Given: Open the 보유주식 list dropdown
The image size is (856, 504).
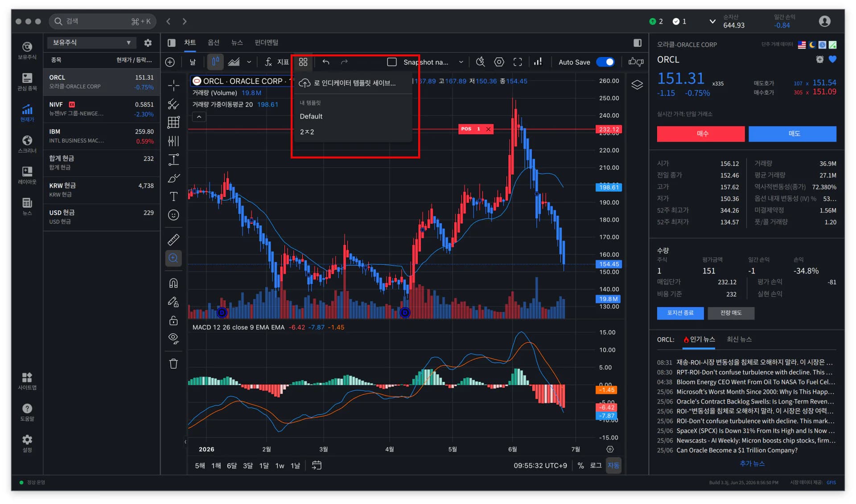Looking at the screenshot, I should (x=92, y=43).
